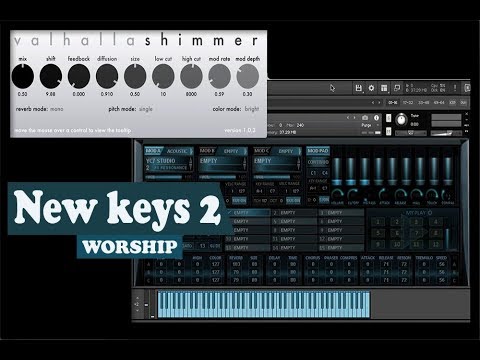Open the Kontakt workspace layout icon
480x360 pixels.
click(x=384, y=88)
